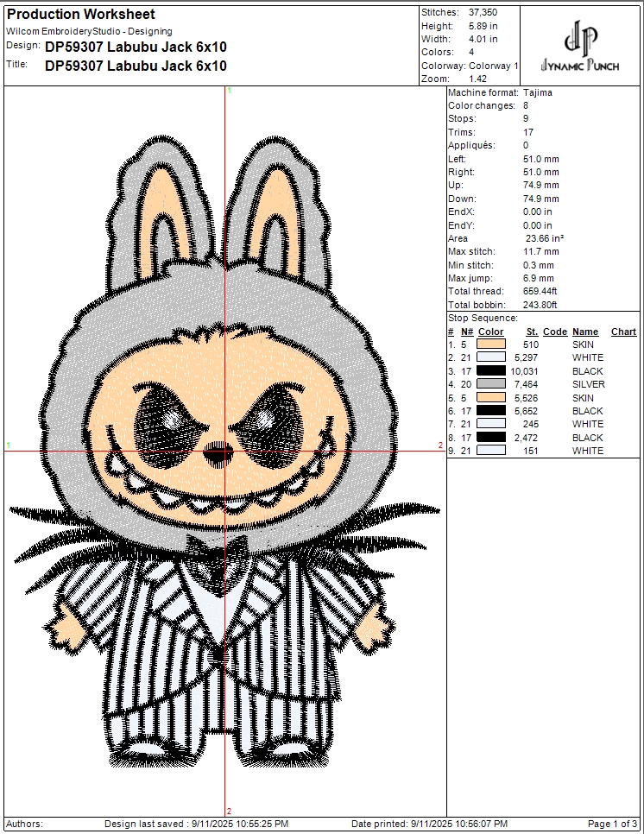This screenshot has width=644, height=834.
Task: Select the SKIN swatch with 5,526 stitches
Action: [x=491, y=397]
